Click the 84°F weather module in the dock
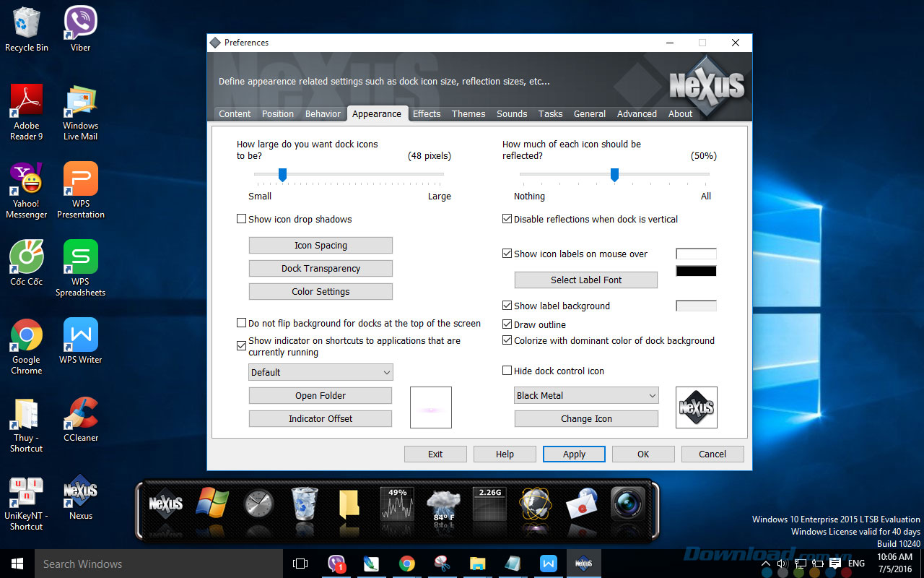924x578 pixels. 442,504
